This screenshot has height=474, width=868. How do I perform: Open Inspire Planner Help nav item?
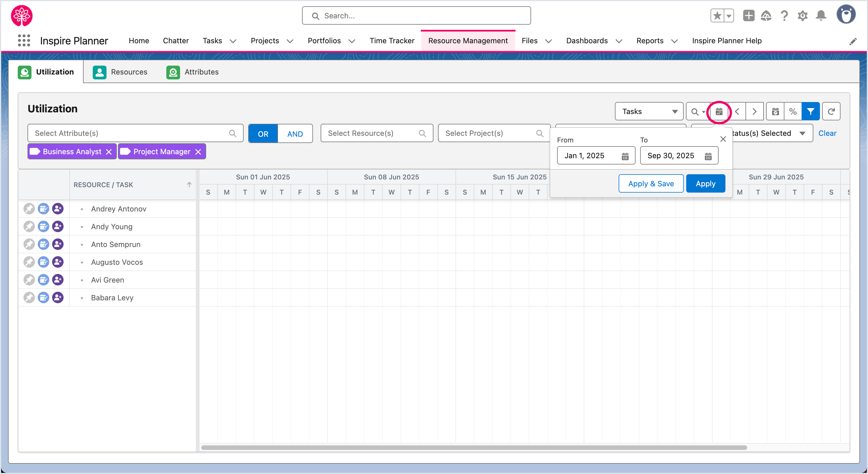[x=727, y=41]
